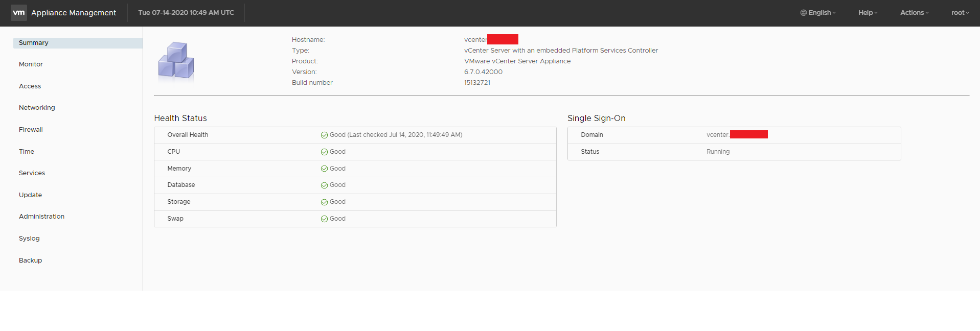Click the date and time in header
The image size is (980, 331).
click(186, 13)
